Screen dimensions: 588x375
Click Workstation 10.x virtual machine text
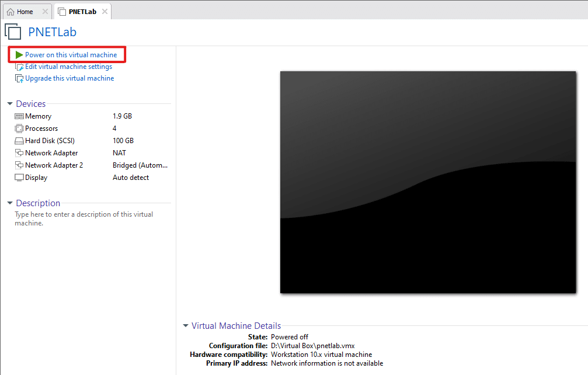point(321,355)
